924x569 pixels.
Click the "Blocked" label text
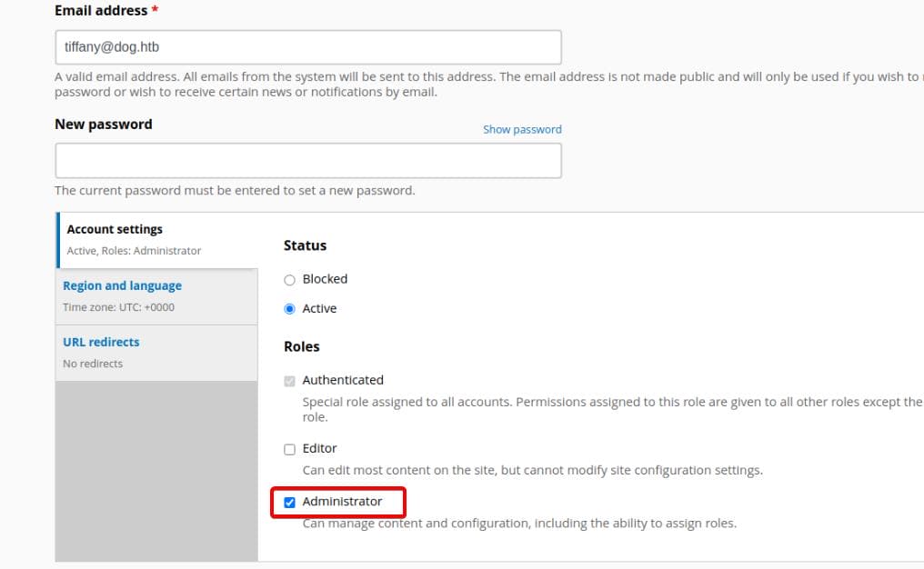point(325,279)
